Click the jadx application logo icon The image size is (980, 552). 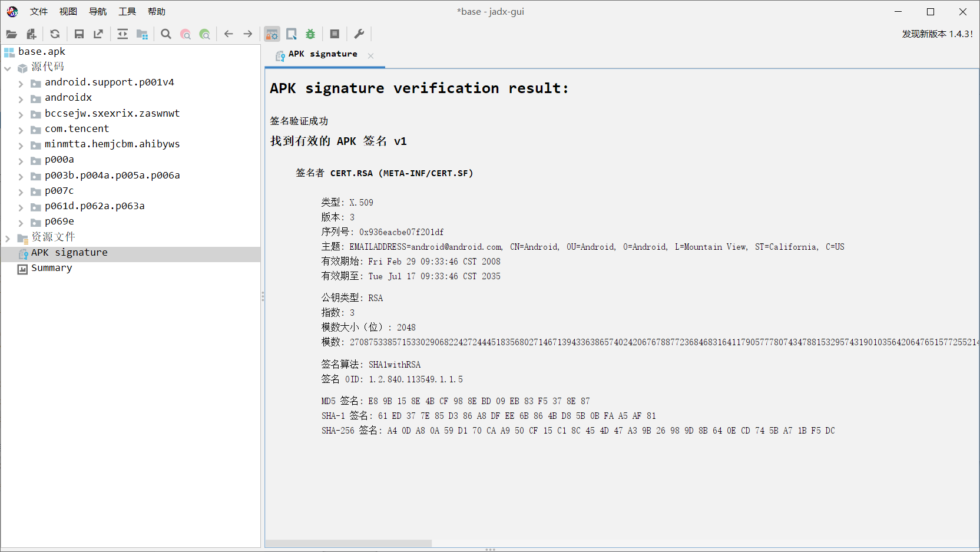tap(12, 12)
